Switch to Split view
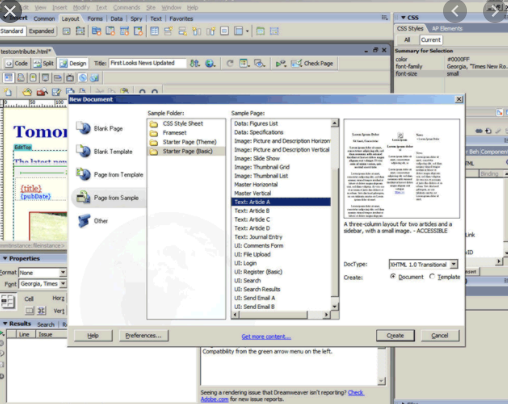 [44, 63]
